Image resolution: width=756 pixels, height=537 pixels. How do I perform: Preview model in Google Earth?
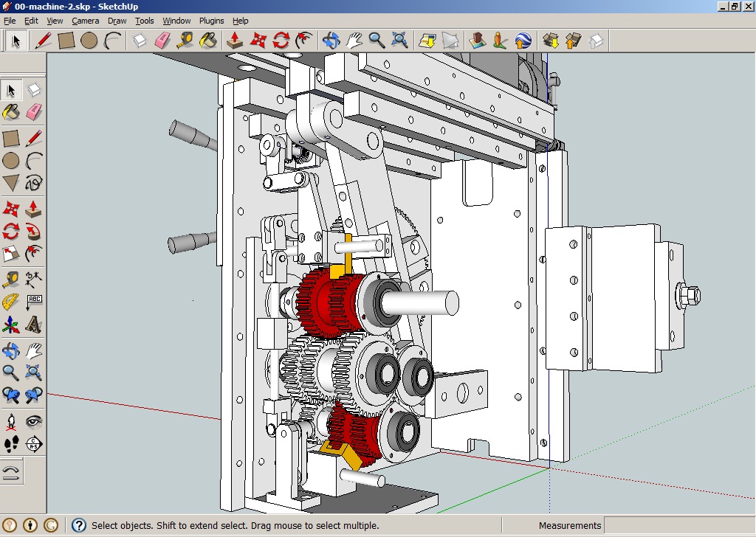pyautogui.click(x=523, y=41)
